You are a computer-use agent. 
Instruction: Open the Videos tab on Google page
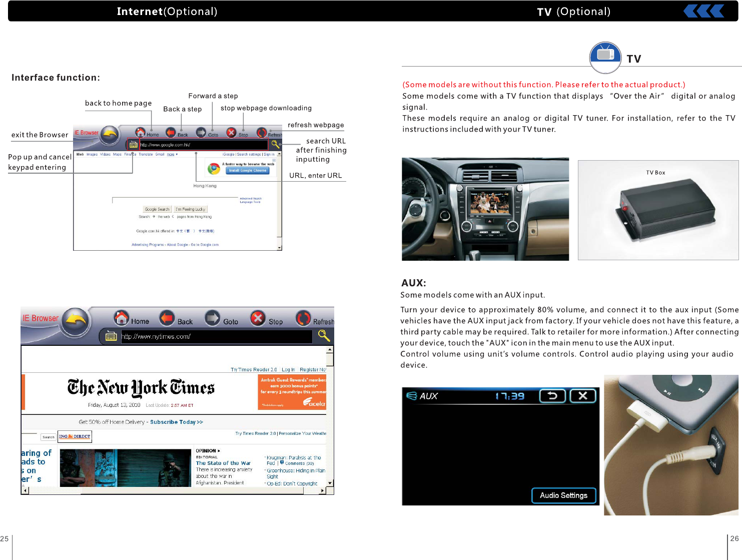coord(105,155)
